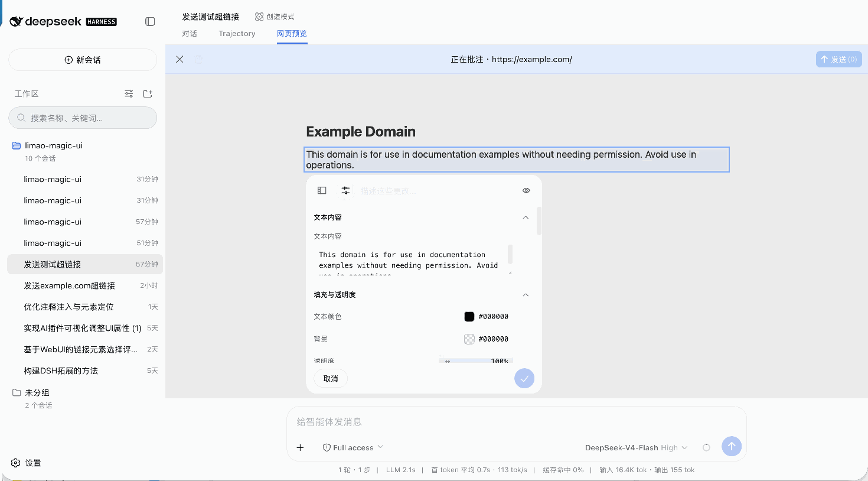Click the search magnifier icon
This screenshot has width=868, height=481.
pyautogui.click(x=21, y=118)
